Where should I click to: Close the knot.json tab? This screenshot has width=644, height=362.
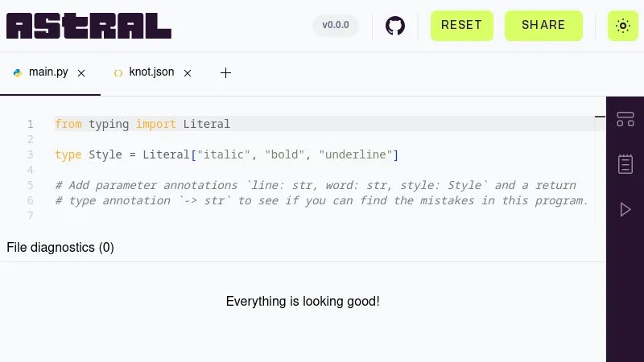(x=188, y=72)
